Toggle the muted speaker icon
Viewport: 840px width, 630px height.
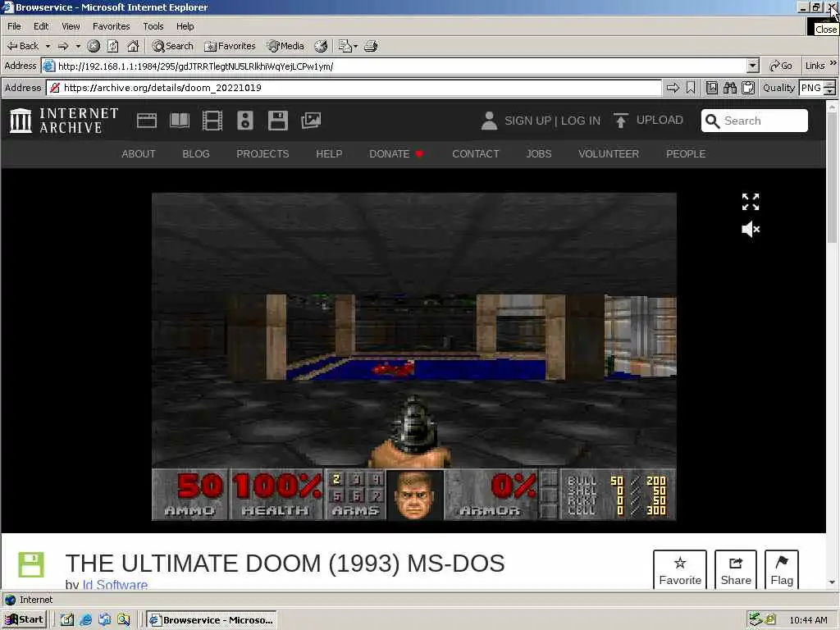[x=751, y=230]
